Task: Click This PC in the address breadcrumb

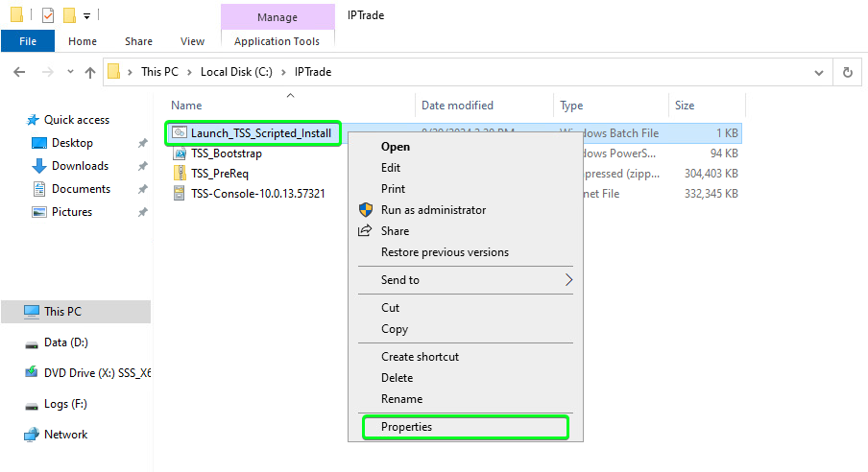Action: (x=159, y=72)
